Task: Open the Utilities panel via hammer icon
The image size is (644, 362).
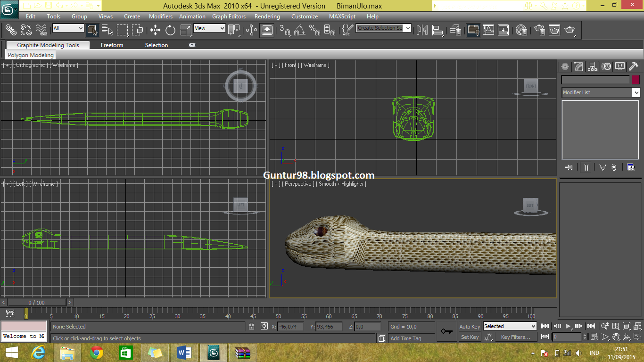Action: pos(634,66)
